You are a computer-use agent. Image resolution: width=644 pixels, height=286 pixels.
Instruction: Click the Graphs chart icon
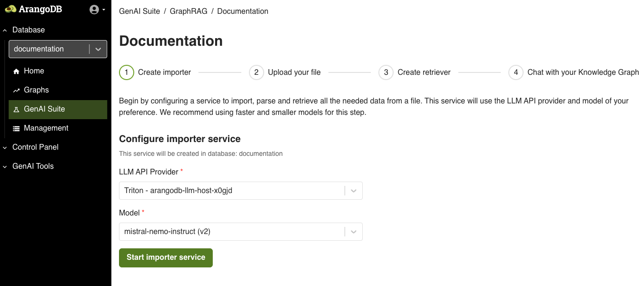[x=16, y=90]
